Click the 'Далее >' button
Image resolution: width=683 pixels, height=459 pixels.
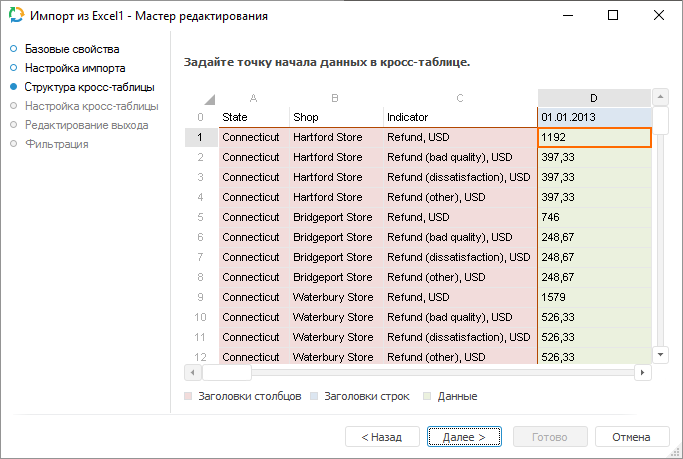coord(463,437)
